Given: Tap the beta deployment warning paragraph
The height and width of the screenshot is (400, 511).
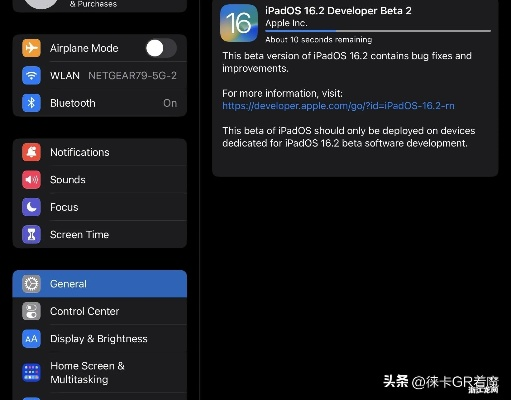Looking at the screenshot, I should (349, 137).
